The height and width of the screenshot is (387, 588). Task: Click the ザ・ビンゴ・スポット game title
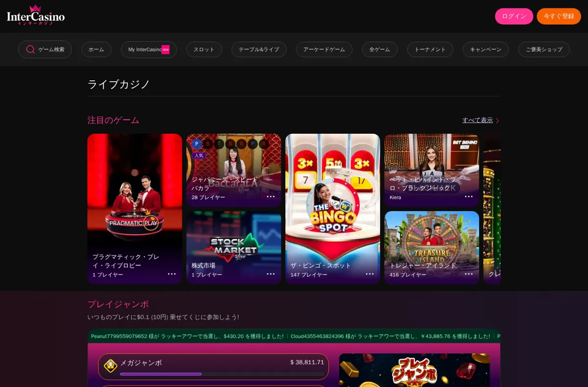321,266
